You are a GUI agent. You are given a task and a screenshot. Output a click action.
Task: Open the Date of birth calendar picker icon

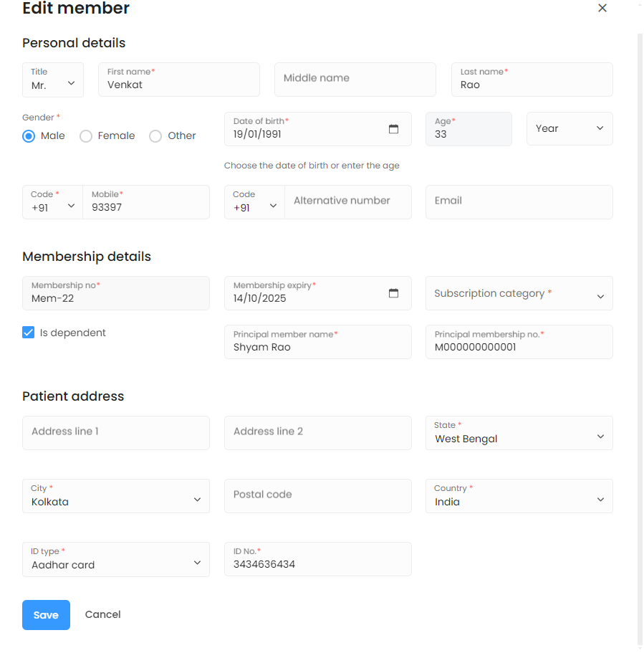coord(393,129)
